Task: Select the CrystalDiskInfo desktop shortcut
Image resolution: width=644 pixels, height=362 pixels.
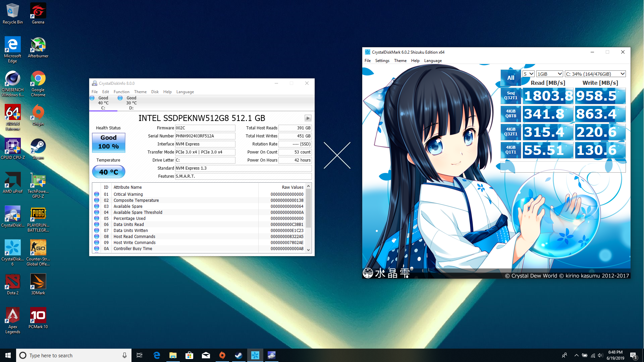Action: (13, 217)
